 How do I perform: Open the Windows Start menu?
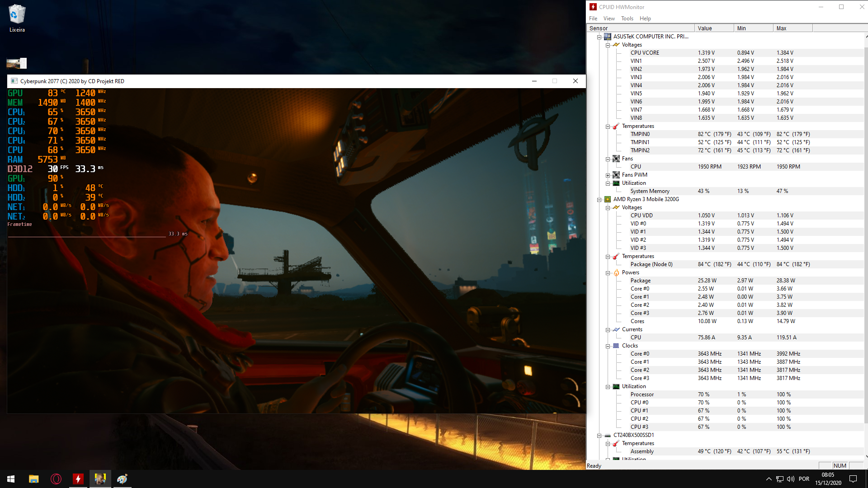[x=11, y=479]
